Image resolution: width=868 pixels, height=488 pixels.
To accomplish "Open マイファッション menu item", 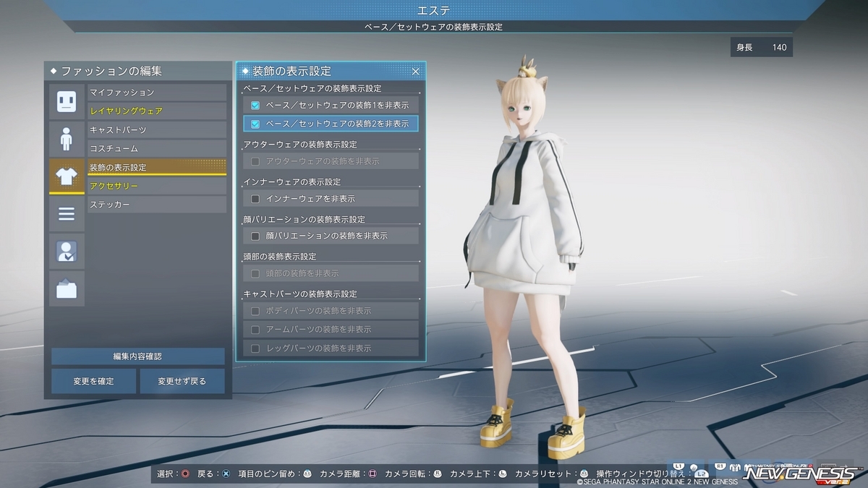I will click(157, 93).
